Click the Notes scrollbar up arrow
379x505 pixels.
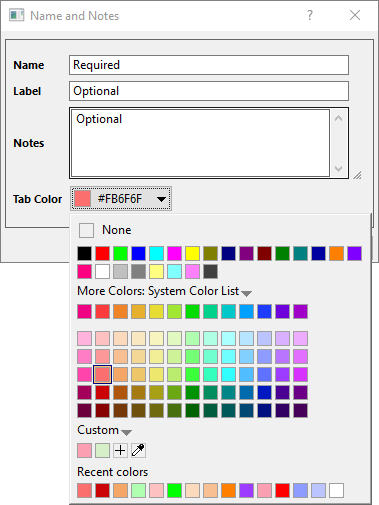click(x=338, y=118)
